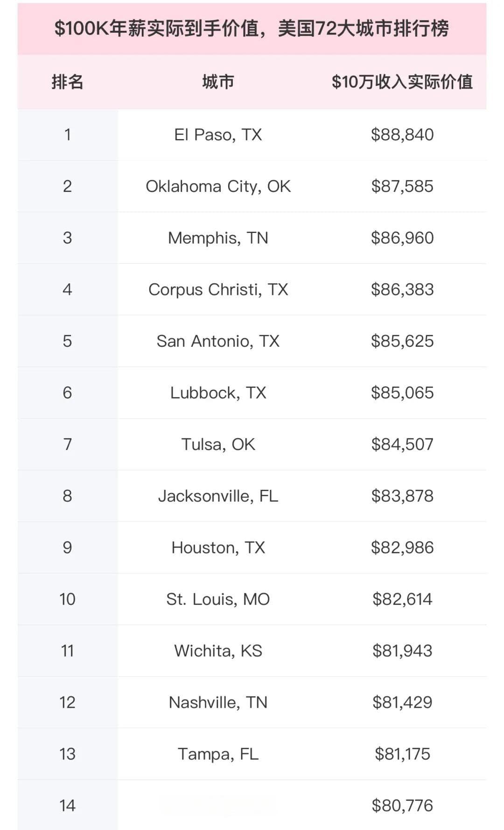The image size is (504, 830).
Task: Click Lubbock, TX entry
Action: point(218,393)
